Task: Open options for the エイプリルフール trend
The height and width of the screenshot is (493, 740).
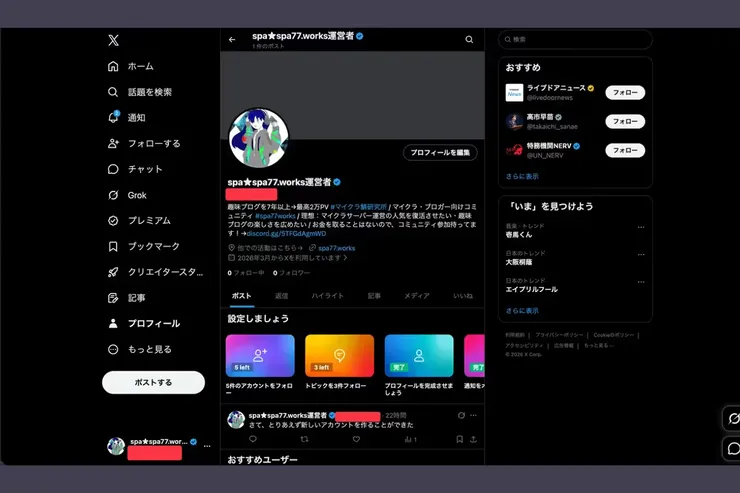Action: (x=641, y=282)
